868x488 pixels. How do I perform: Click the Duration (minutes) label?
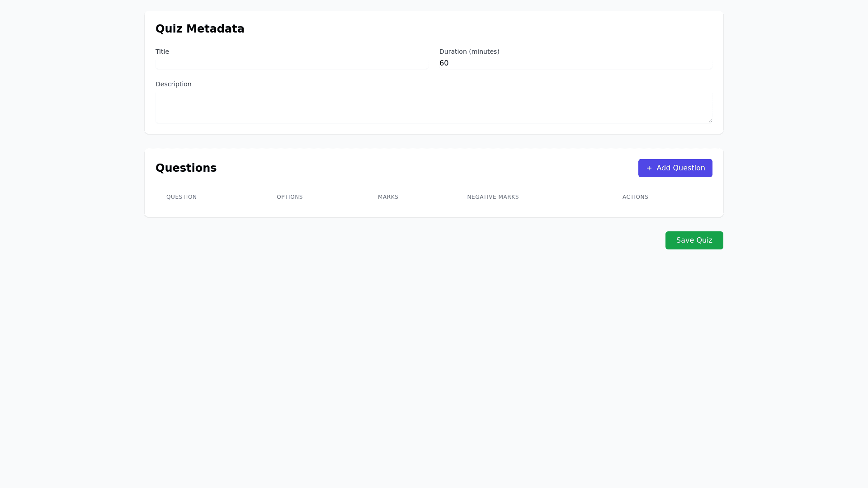click(469, 52)
